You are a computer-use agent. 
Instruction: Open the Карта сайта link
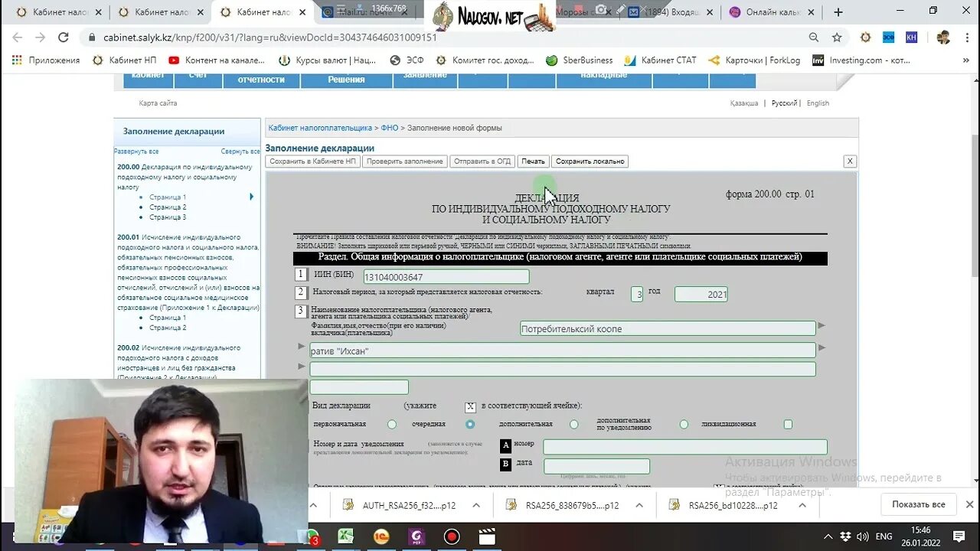[158, 103]
